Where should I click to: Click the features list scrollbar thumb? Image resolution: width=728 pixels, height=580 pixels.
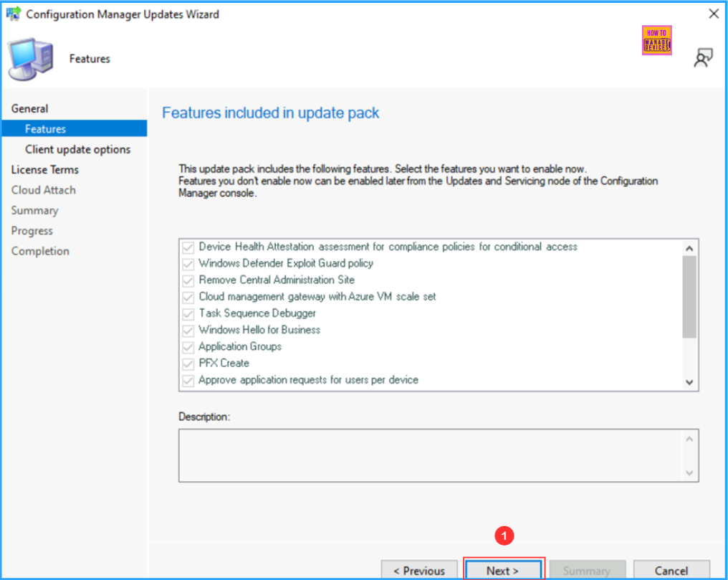[689, 298]
